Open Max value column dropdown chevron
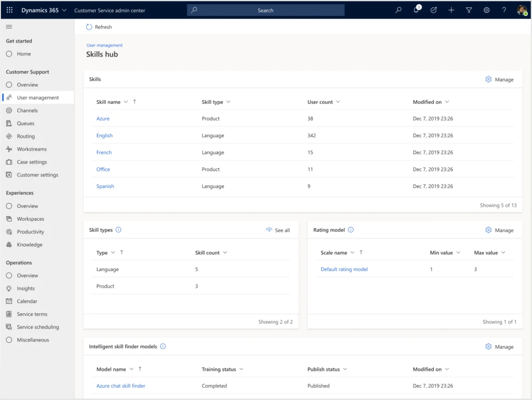Screen dimensions: 532x400 pyautogui.click(x=503, y=252)
